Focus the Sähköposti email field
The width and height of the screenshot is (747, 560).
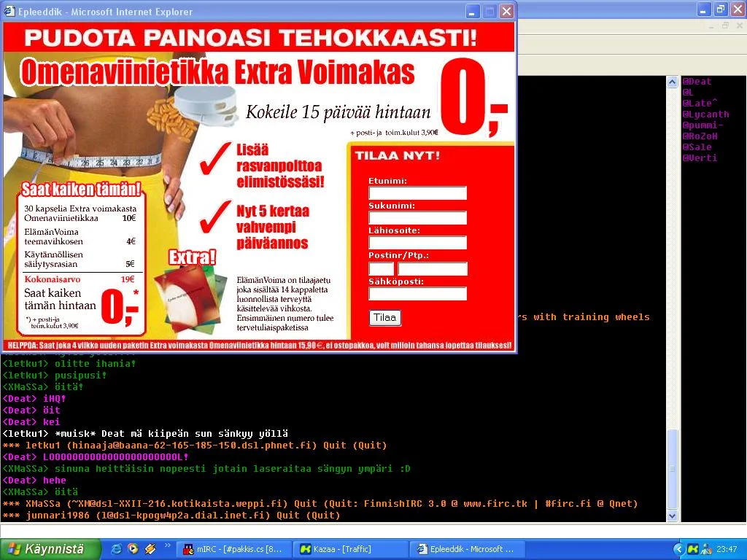pos(417,294)
